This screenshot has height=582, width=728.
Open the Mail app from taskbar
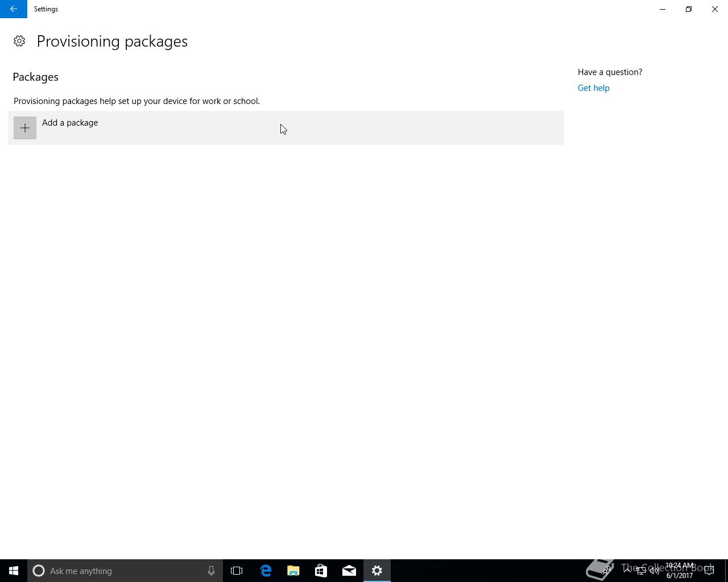click(349, 571)
